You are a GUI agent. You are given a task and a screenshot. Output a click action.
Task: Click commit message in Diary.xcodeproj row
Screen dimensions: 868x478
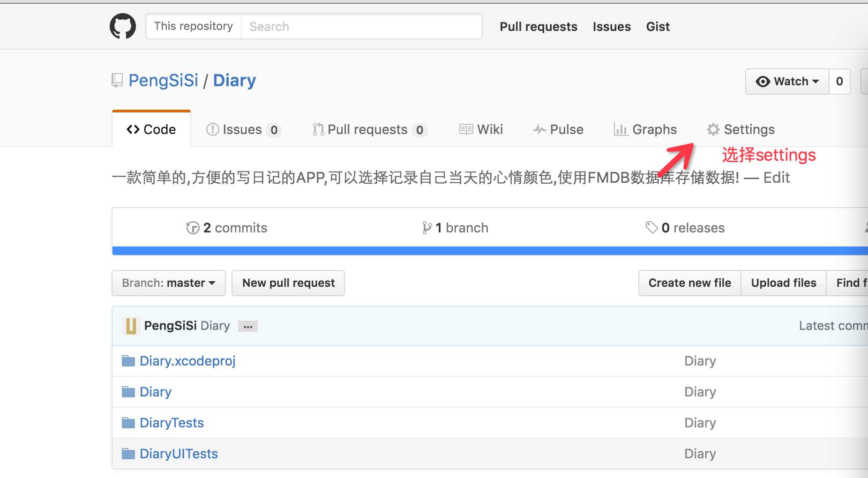[700, 361]
